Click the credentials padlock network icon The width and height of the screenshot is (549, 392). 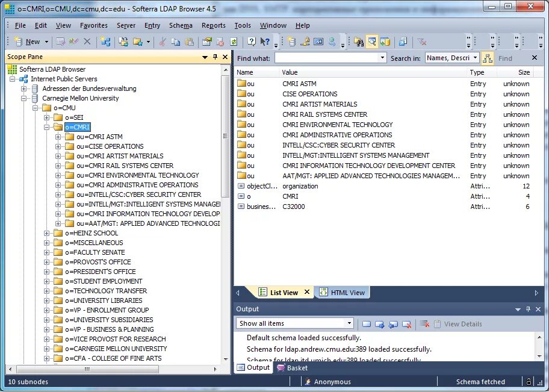[305, 42]
